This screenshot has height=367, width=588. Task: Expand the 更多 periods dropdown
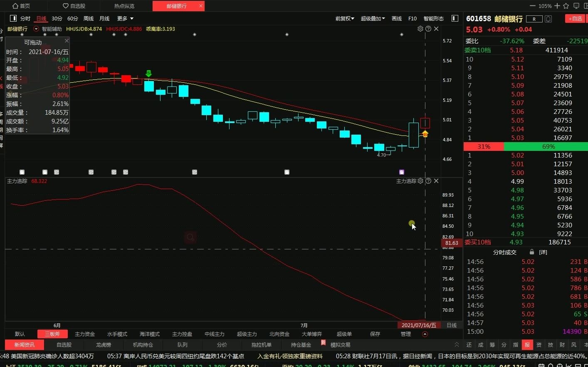tap(125, 18)
